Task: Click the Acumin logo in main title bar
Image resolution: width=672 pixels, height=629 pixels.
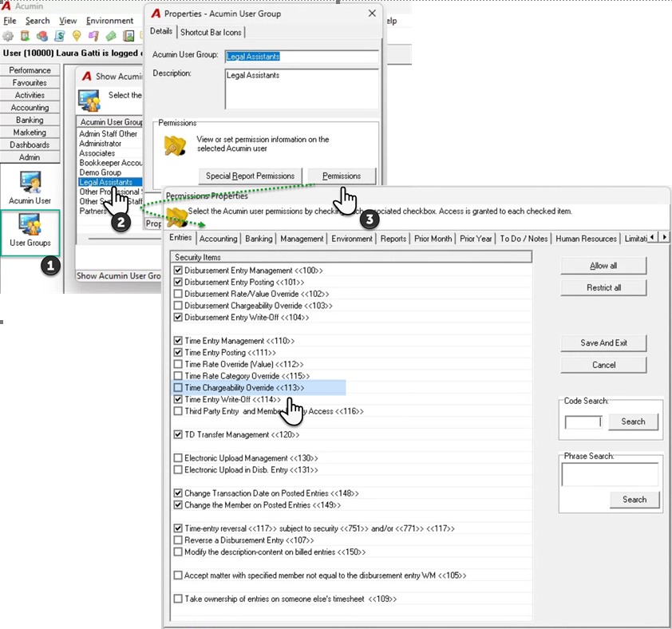Action: [6, 6]
